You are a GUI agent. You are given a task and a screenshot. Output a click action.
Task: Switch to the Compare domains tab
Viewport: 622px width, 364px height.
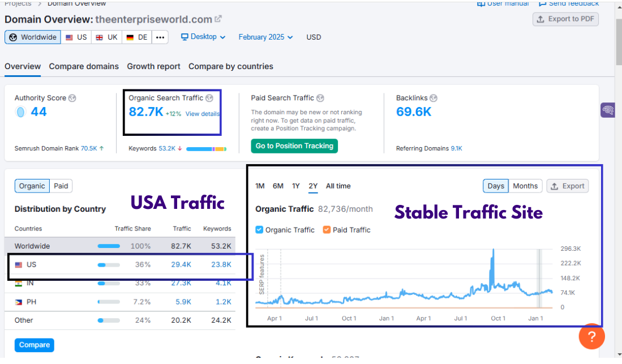(84, 66)
